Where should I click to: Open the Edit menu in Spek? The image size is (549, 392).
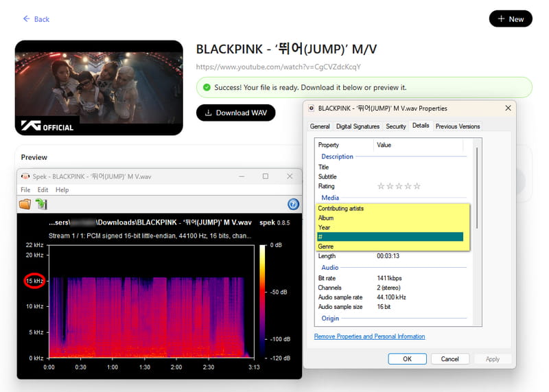tap(43, 190)
